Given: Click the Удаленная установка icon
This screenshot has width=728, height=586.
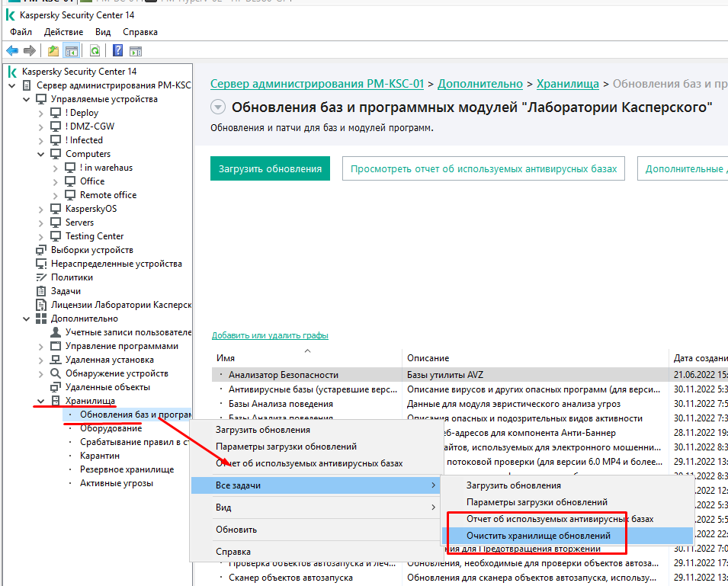Looking at the screenshot, I should pos(56,360).
